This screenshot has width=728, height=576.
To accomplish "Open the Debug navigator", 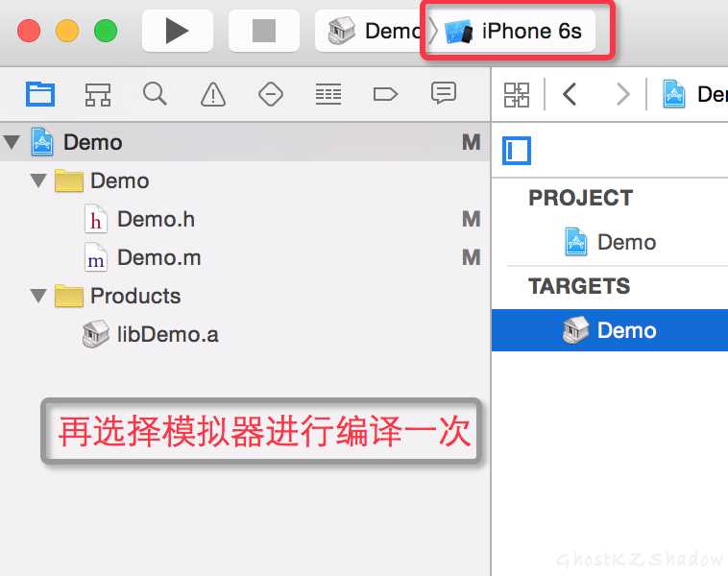I will pos(328,94).
